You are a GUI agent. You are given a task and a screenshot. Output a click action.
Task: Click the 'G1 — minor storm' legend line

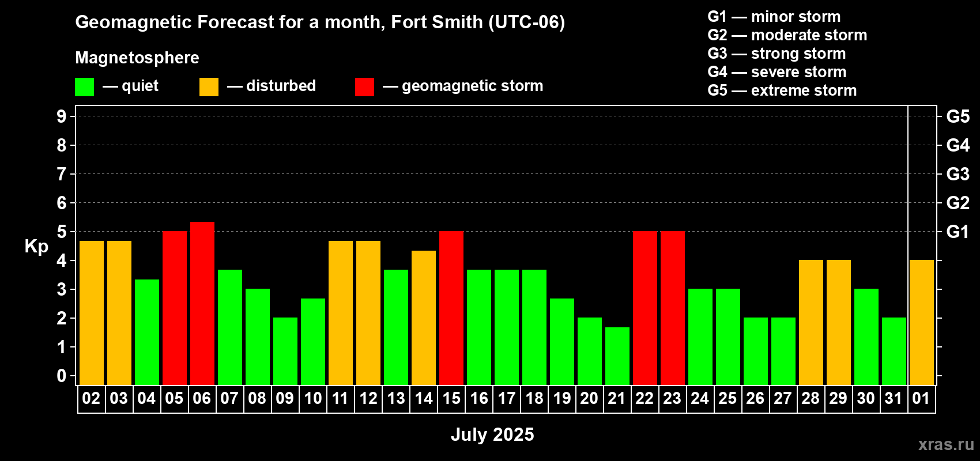click(774, 17)
